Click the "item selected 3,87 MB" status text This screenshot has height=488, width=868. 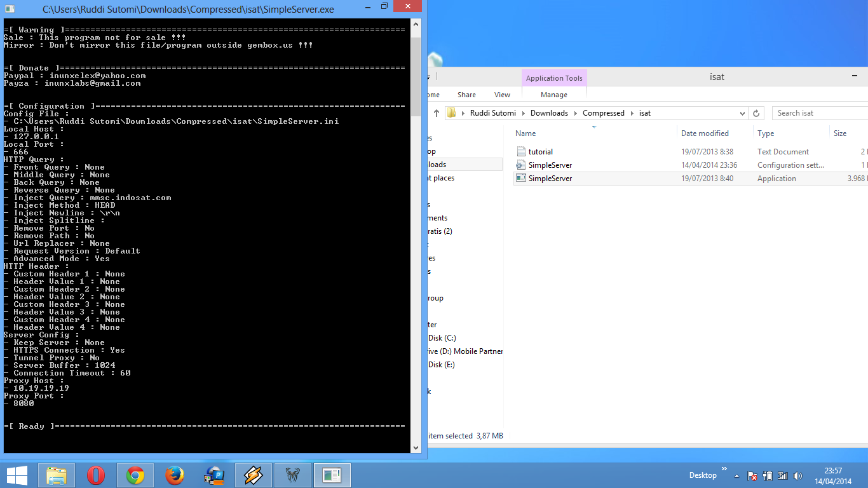click(466, 436)
